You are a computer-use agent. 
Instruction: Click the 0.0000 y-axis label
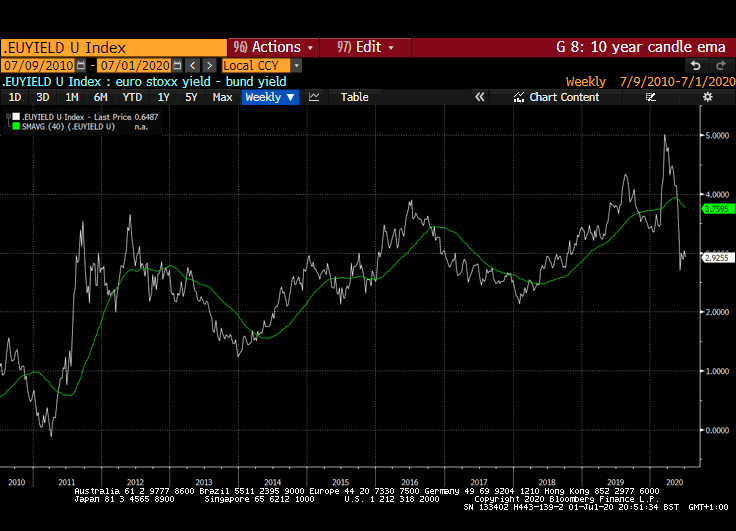click(x=717, y=430)
